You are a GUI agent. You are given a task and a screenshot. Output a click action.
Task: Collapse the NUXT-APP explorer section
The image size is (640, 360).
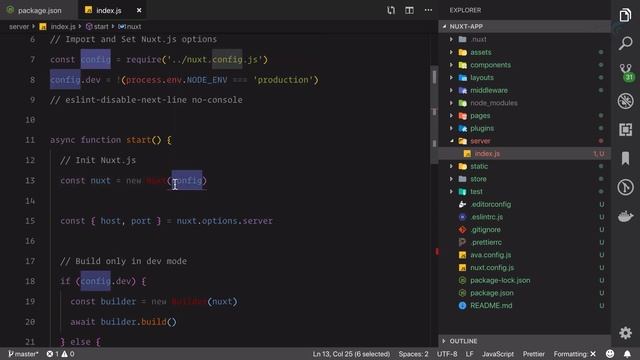pyautogui.click(x=524, y=27)
